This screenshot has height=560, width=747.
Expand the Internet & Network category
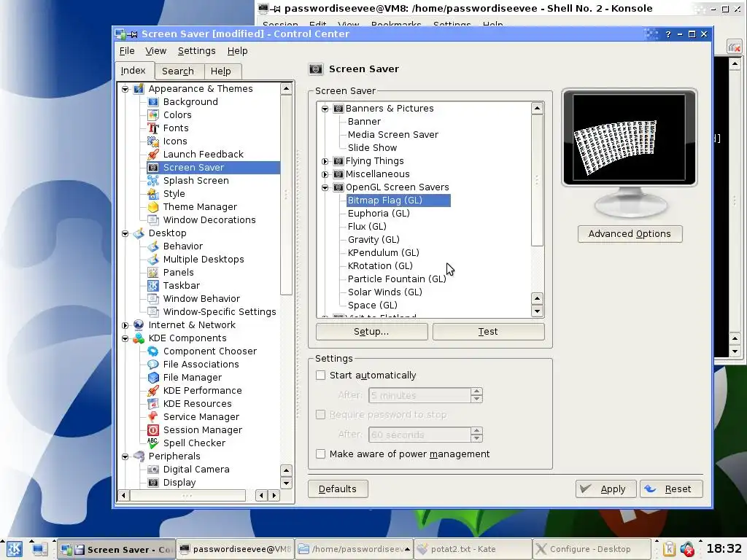click(x=125, y=325)
